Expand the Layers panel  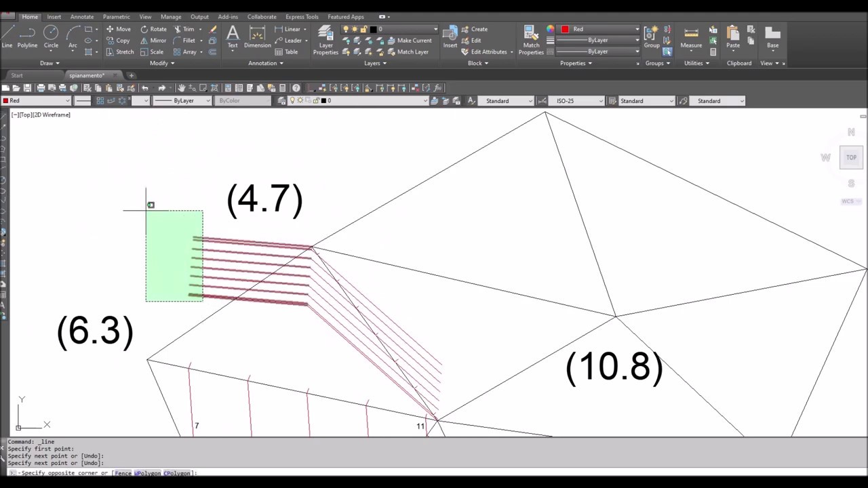[x=375, y=63]
